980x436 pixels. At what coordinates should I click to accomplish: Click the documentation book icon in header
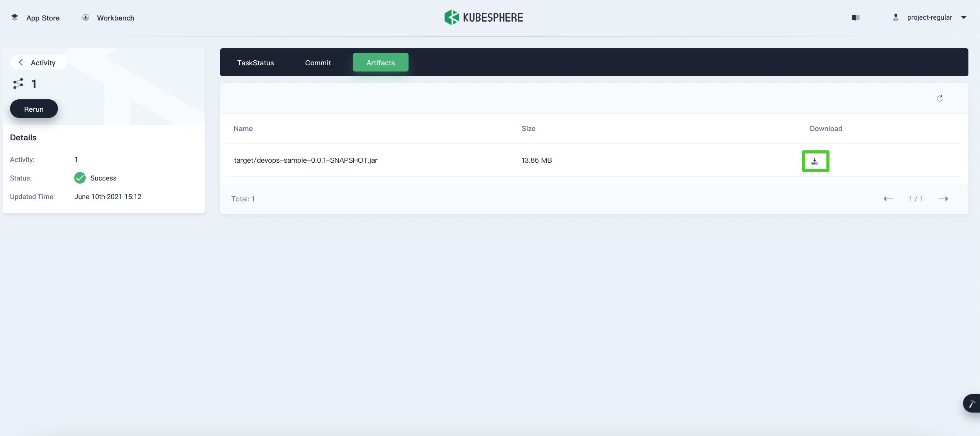coord(855,17)
